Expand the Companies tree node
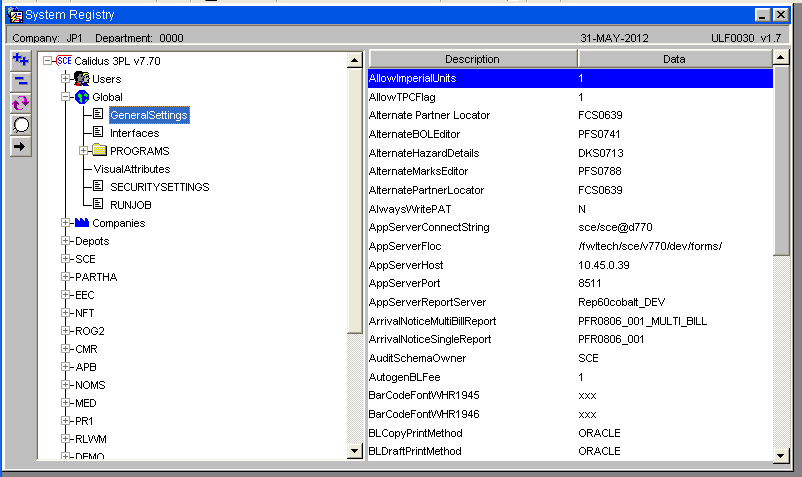The height and width of the screenshot is (477, 802). 65,223
